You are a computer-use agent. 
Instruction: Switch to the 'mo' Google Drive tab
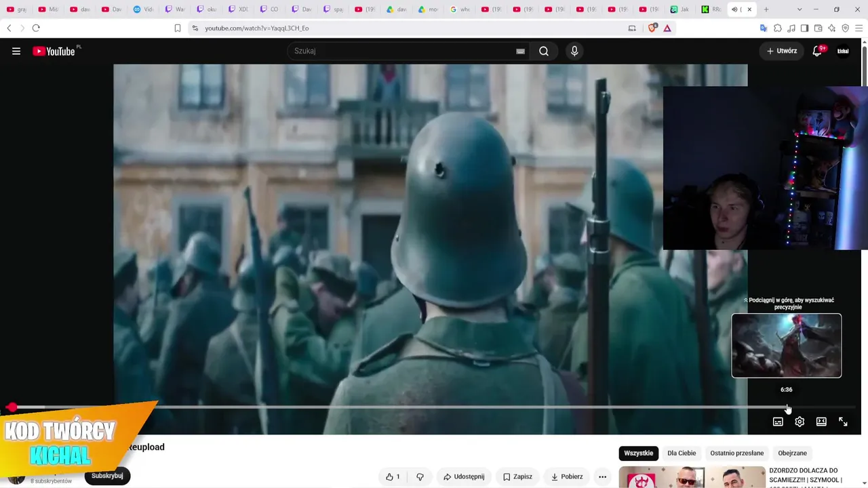(429, 9)
